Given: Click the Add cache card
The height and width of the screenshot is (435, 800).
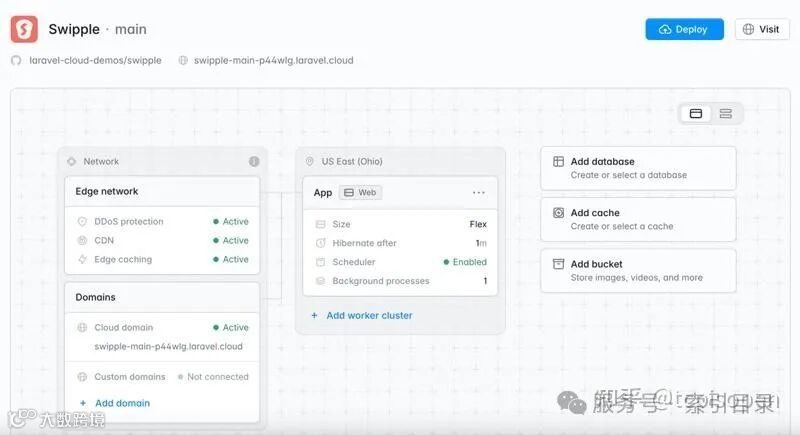Looking at the screenshot, I should (638, 219).
